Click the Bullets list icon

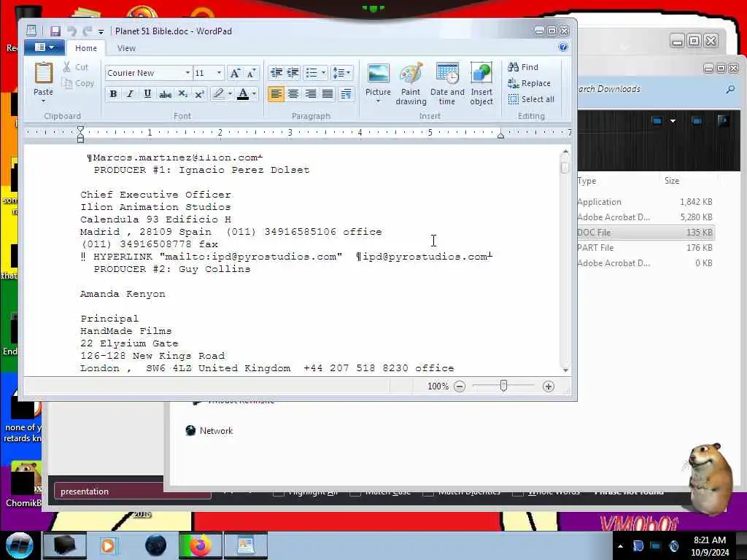pos(311,73)
